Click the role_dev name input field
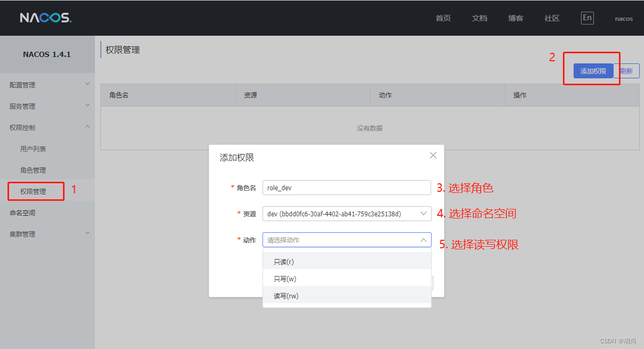 (x=347, y=188)
